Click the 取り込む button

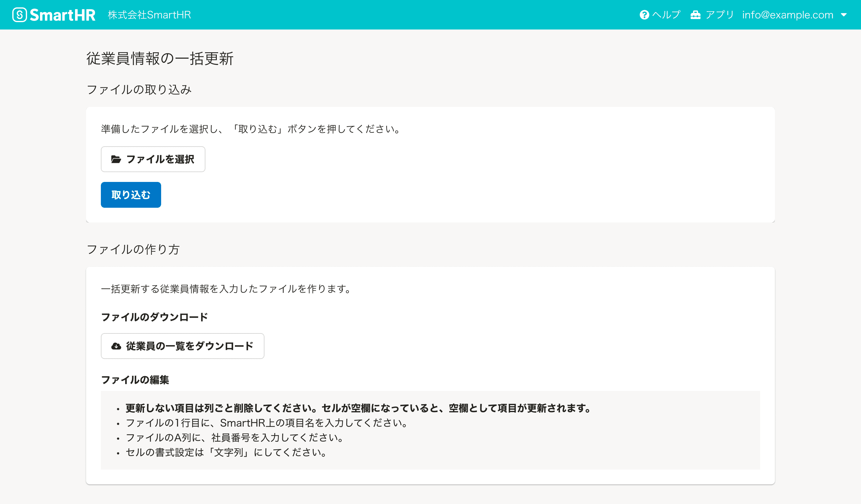click(x=130, y=195)
